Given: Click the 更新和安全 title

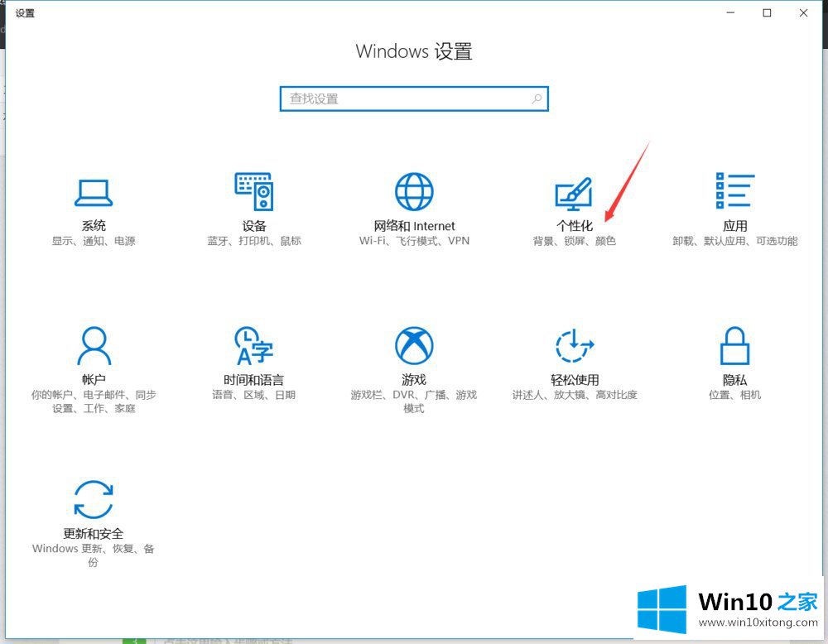Looking at the screenshot, I should point(94,534).
